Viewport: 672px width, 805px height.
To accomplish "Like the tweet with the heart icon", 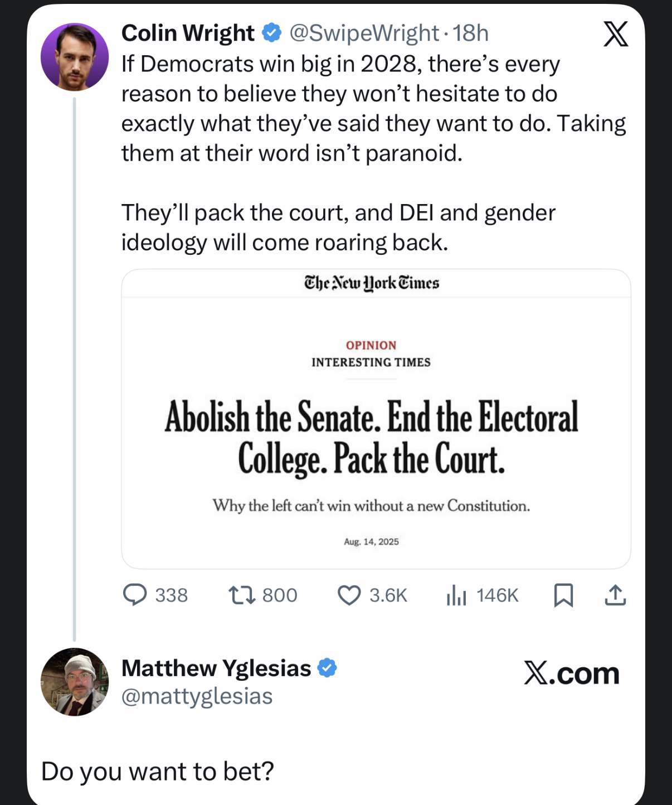I will click(x=349, y=595).
